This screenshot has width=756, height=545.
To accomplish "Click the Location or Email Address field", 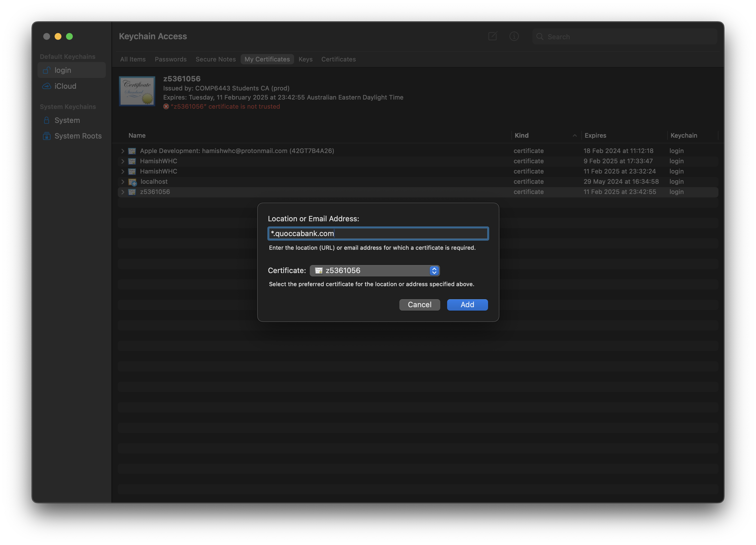I will (x=378, y=234).
